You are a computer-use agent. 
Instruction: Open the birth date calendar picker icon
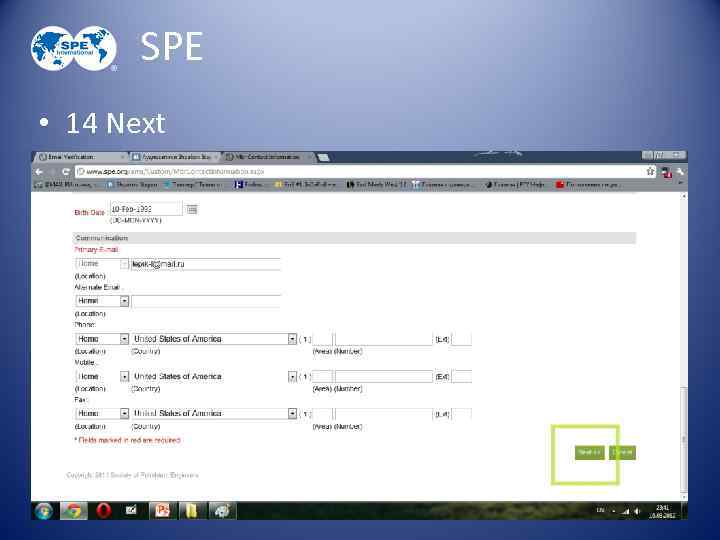coord(192,209)
